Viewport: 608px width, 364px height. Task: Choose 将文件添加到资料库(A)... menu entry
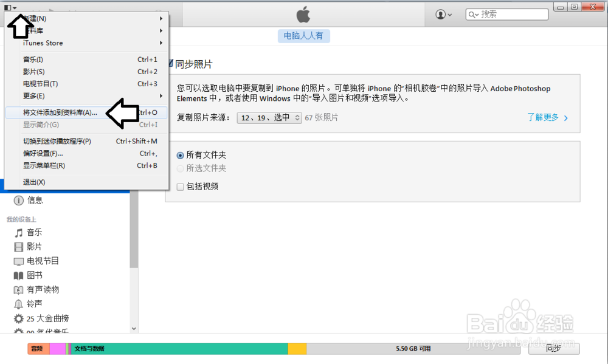[86, 112]
